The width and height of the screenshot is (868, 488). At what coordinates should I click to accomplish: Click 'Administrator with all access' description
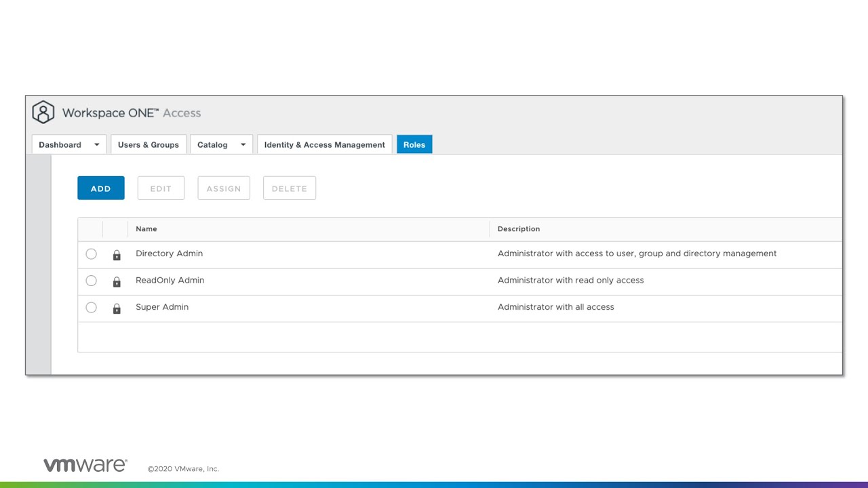pyautogui.click(x=556, y=307)
